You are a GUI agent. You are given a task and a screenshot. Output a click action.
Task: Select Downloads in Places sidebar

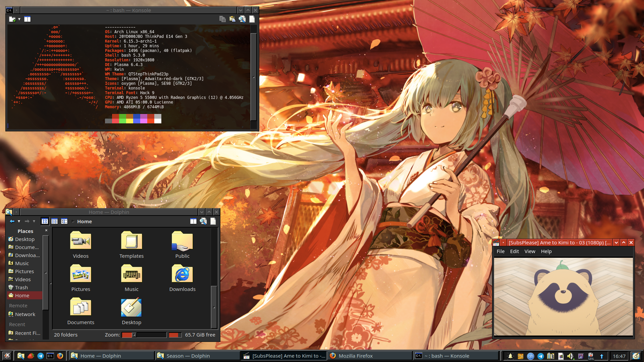25,255
